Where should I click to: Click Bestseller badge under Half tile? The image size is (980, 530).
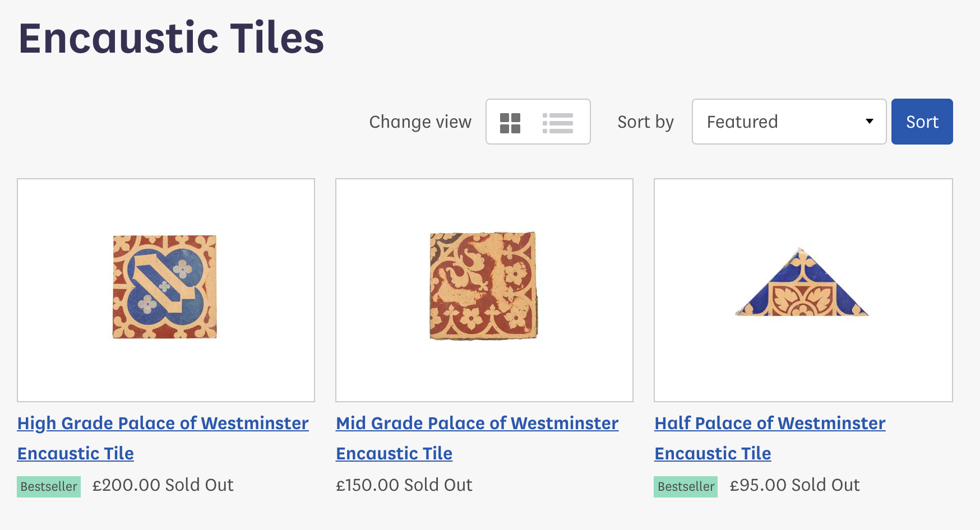[686, 486]
